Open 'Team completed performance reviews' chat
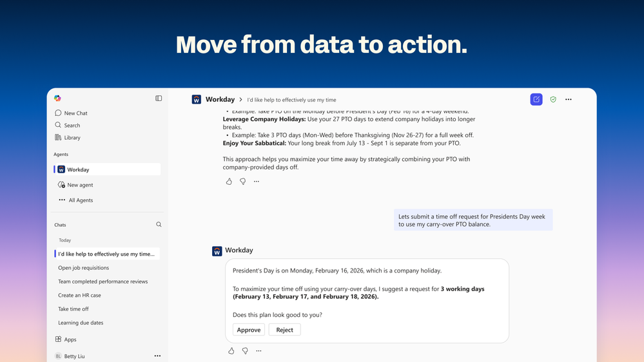The image size is (644, 362). tap(102, 281)
